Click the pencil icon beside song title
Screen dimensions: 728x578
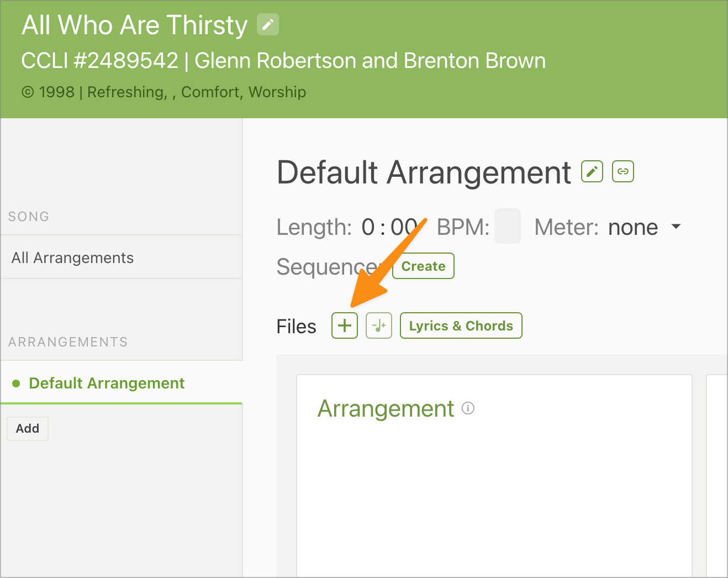[x=268, y=25]
